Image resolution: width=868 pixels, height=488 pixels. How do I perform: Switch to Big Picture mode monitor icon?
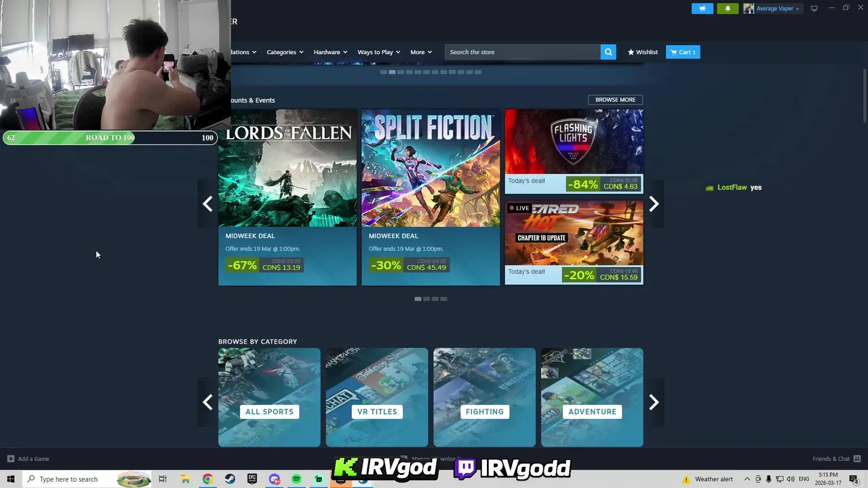pos(814,8)
